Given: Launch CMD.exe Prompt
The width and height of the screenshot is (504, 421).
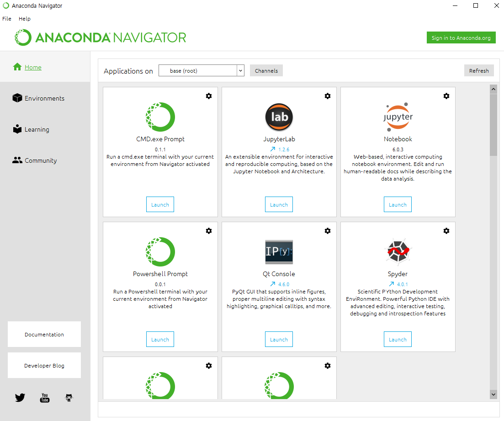Looking at the screenshot, I should pos(160,204).
